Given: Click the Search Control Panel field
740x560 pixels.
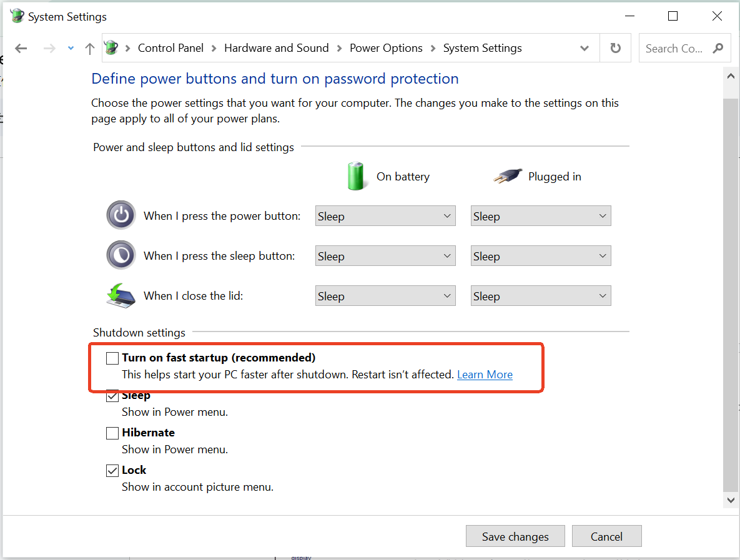Looking at the screenshot, I should coord(684,48).
